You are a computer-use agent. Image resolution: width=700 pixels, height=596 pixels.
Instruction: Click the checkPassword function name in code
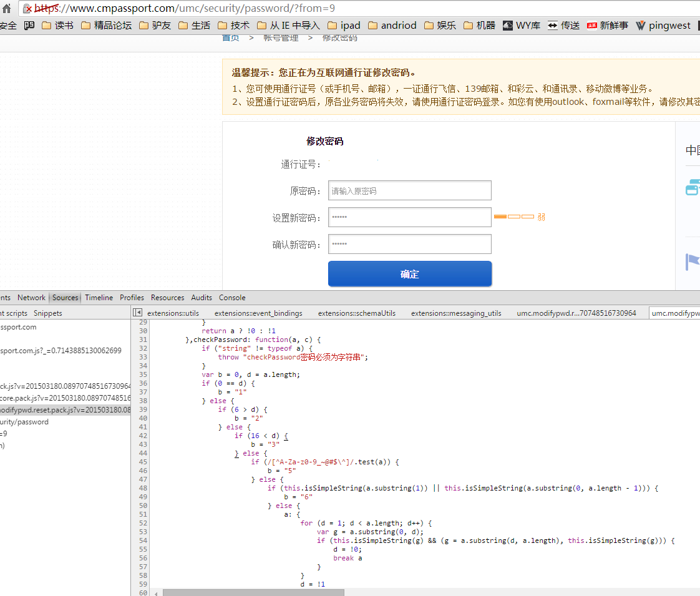click(x=221, y=340)
